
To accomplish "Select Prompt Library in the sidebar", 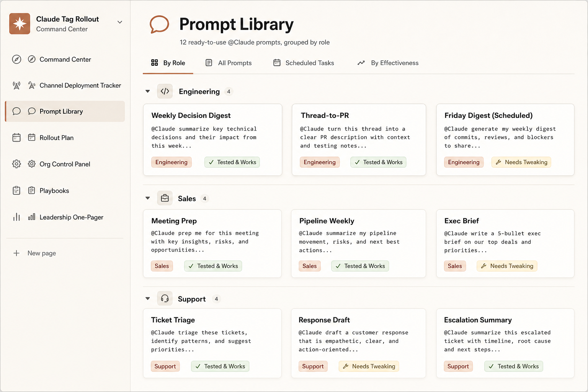I will [65, 111].
